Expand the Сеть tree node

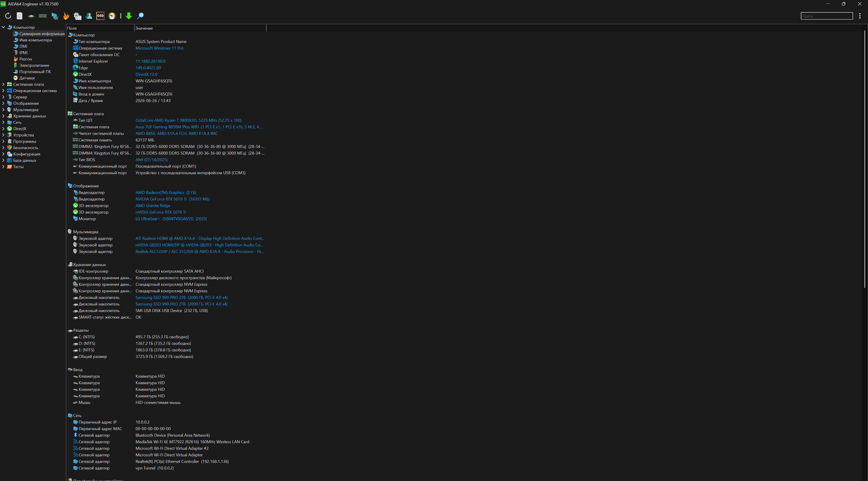[3, 122]
